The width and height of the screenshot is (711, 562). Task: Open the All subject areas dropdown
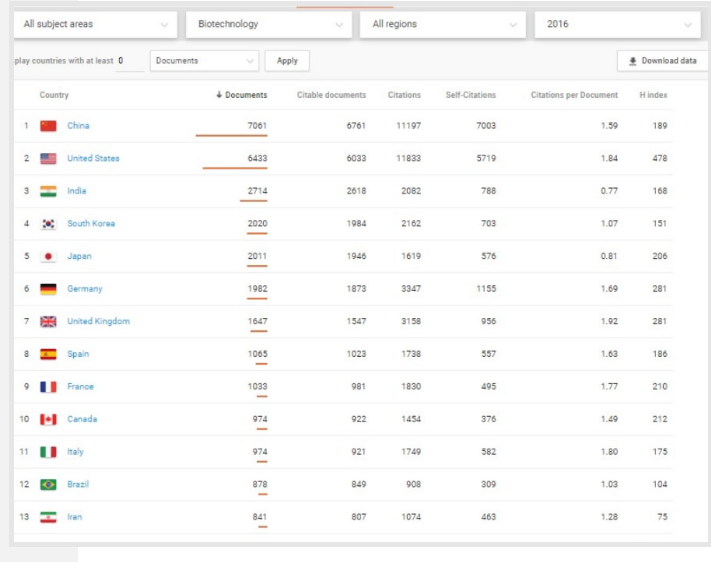(95, 24)
